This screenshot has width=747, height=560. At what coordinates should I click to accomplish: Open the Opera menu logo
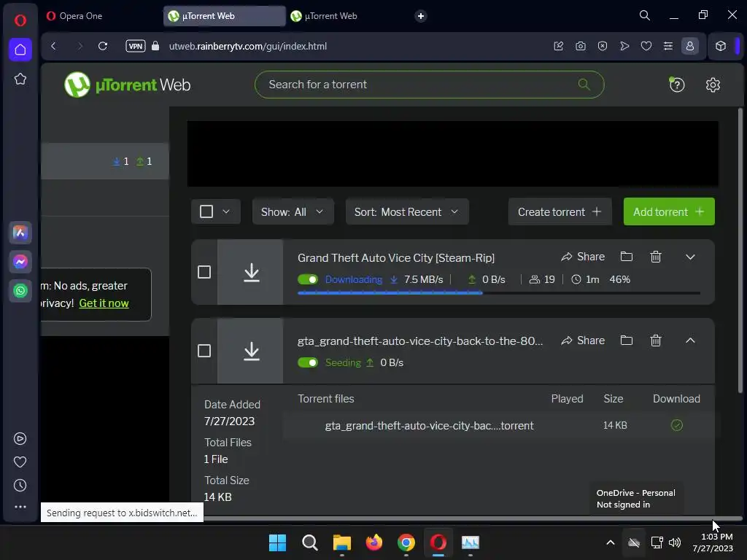pyautogui.click(x=20, y=20)
